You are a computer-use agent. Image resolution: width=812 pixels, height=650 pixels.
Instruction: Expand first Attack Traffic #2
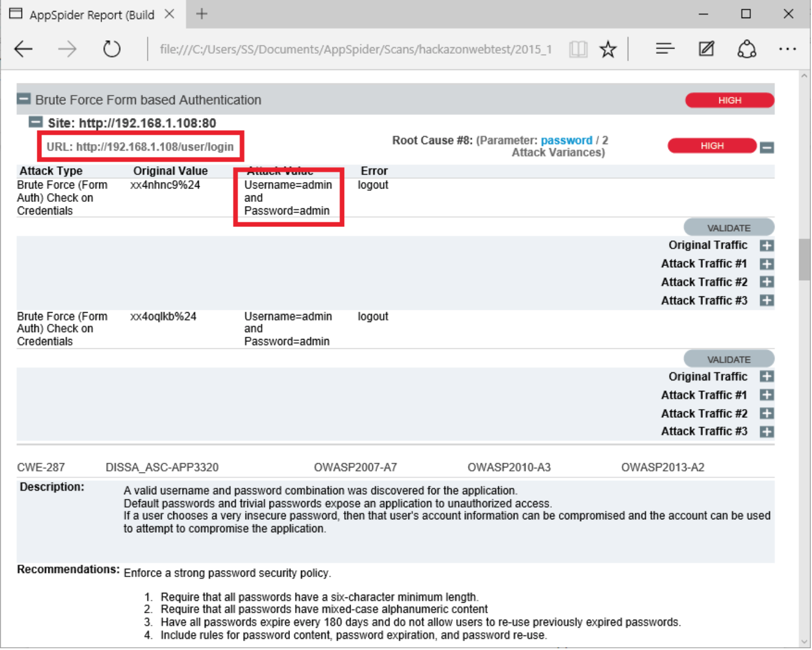point(767,282)
